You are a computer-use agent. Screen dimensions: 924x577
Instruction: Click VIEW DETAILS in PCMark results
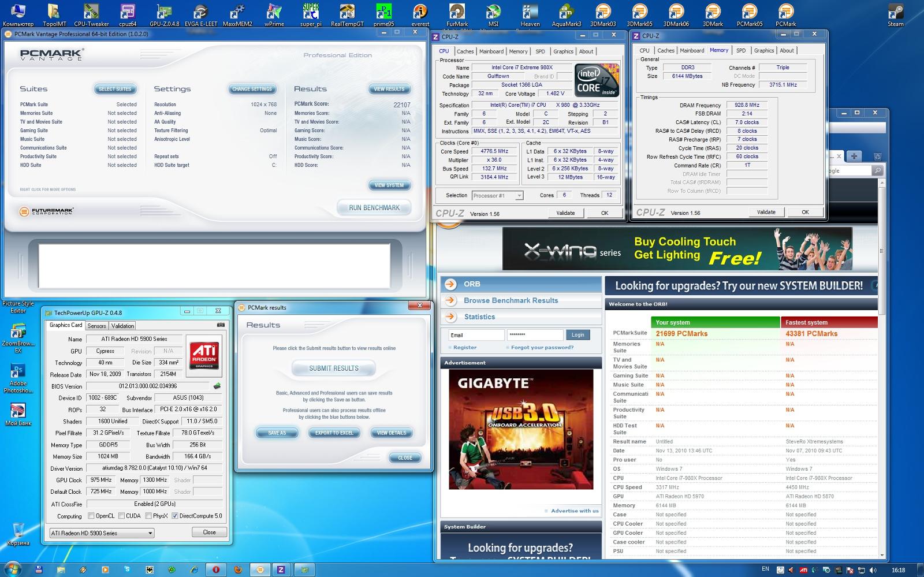click(392, 433)
